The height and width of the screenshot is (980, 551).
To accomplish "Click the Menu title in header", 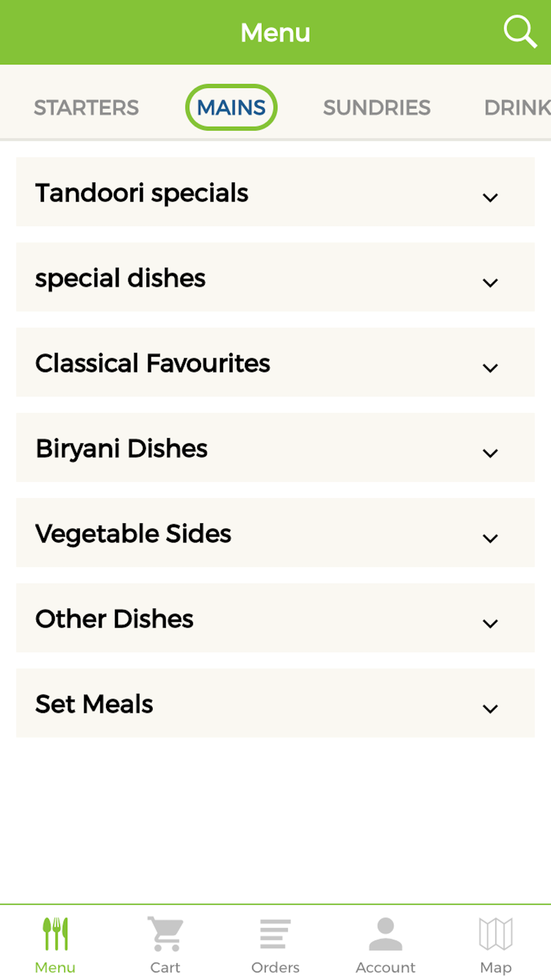I will tap(275, 33).
